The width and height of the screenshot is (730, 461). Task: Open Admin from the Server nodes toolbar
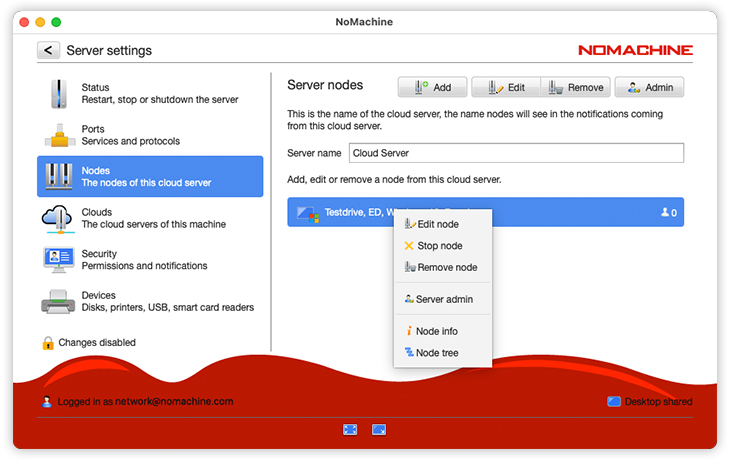click(x=649, y=88)
